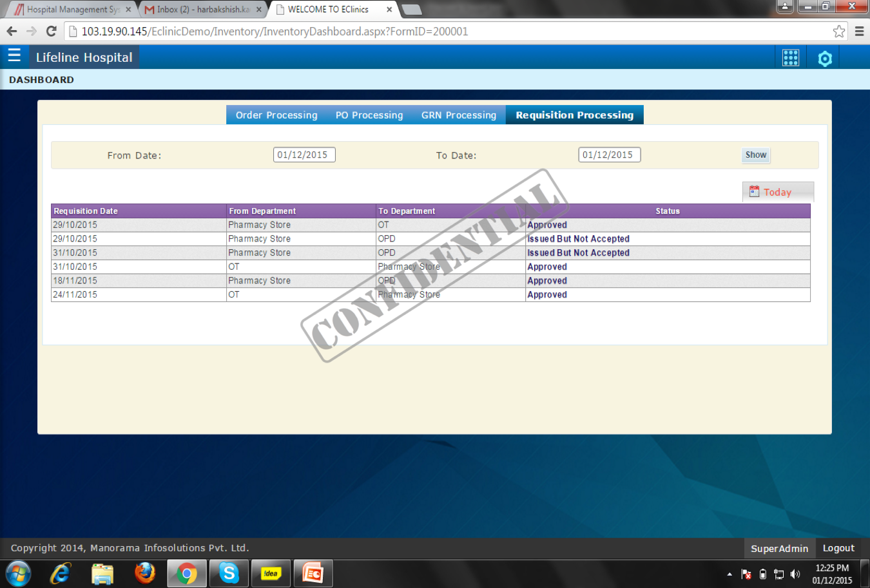
Task: Click Pharmacy Store in the 18/11/2015 row
Action: 259,281
